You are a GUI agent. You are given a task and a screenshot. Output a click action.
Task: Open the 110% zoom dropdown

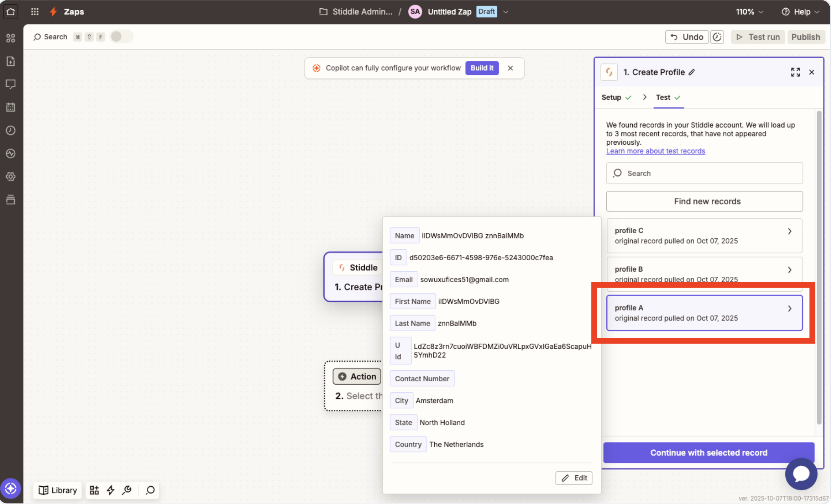[750, 12]
